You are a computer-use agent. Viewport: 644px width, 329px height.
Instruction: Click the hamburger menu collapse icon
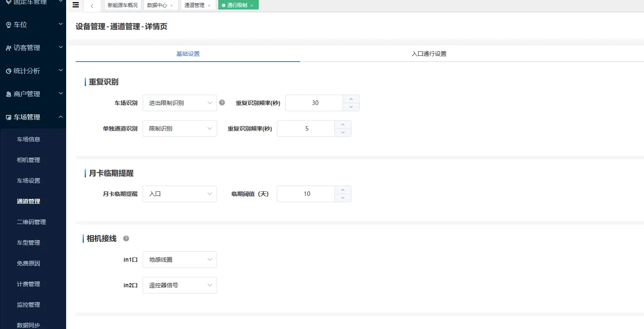[75, 5]
